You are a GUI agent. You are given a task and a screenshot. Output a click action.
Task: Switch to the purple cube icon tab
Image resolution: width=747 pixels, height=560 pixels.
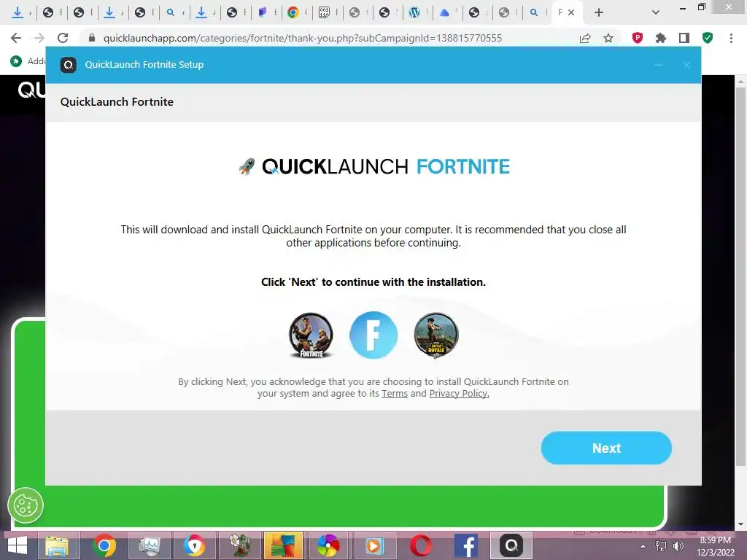tap(263, 12)
